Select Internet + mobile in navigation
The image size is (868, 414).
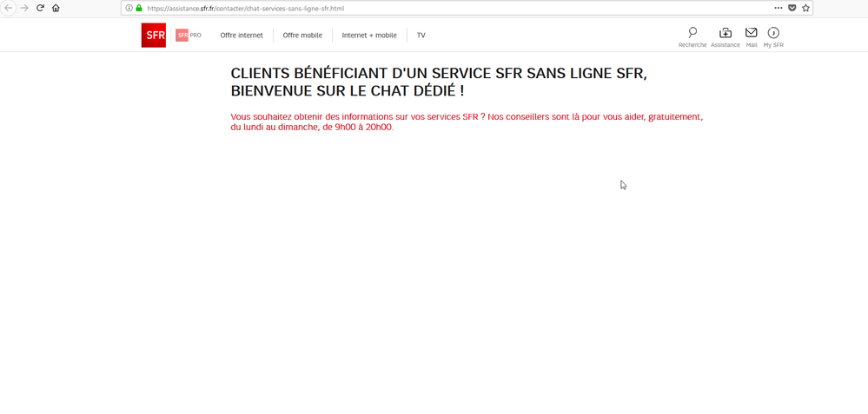369,36
